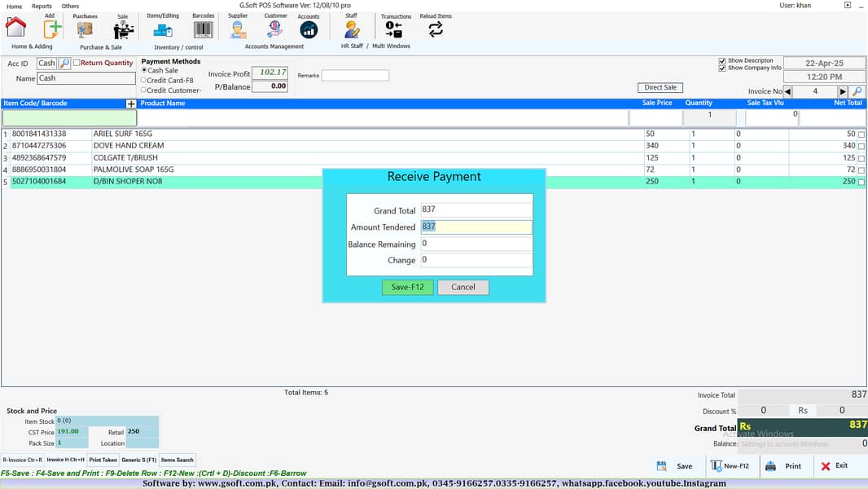Click the Items Search tab
868x489 pixels.
178,460
